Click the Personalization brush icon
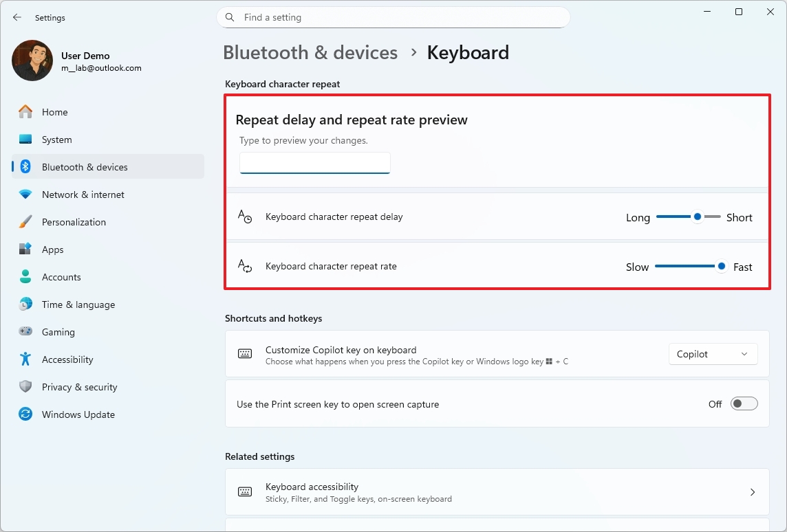Viewport: 787px width, 532px height. [25, 221]
